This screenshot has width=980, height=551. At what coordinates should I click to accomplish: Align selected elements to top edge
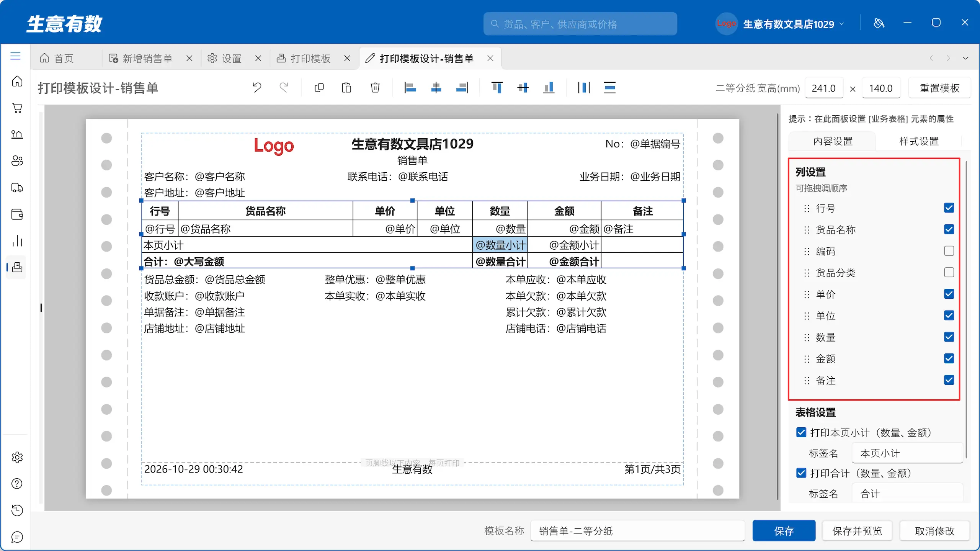click(x=497, y=88)
